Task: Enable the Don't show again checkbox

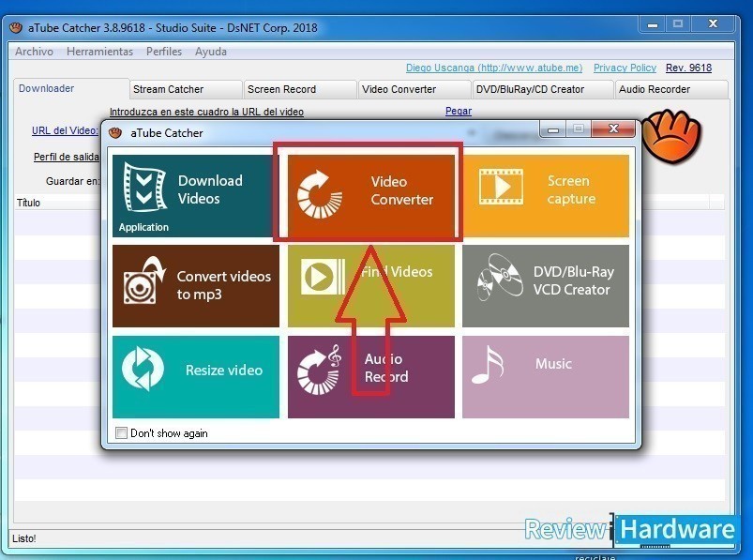Action: pos(121,433)
